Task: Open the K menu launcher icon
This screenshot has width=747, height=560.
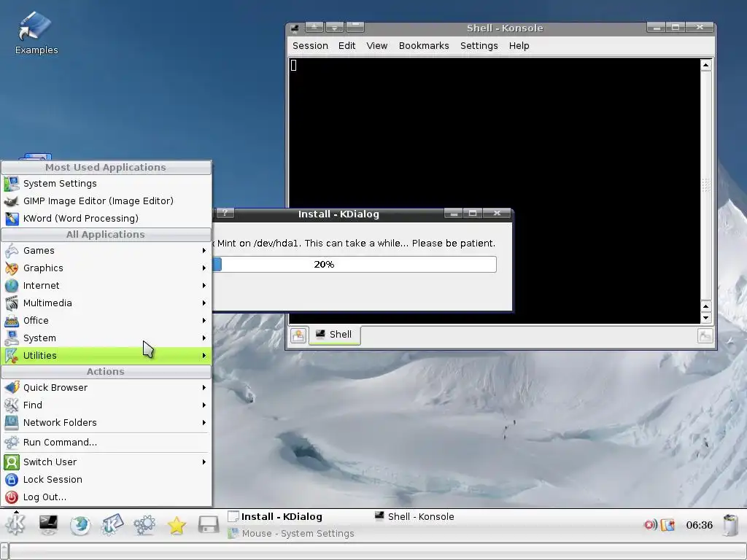Action: pos(16,525)
